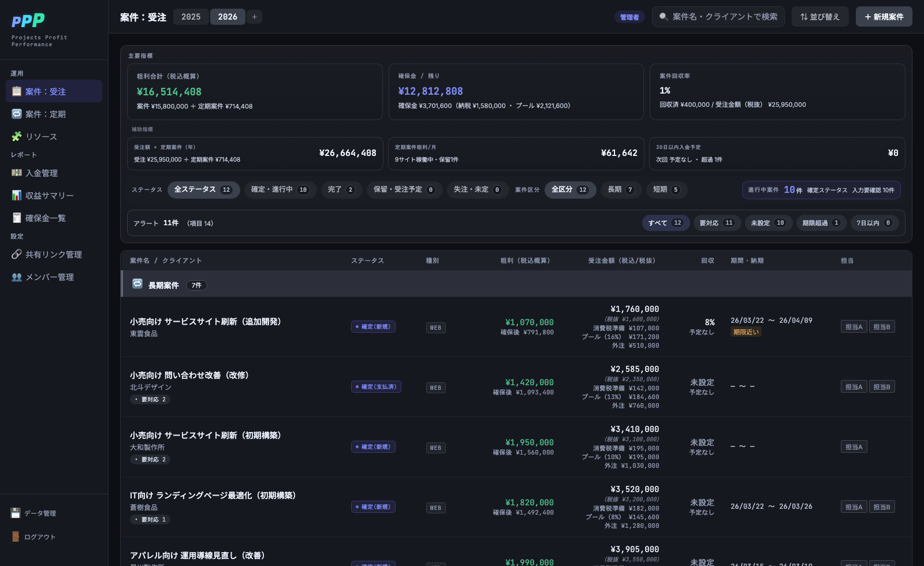Open 収益サマリー chart icon
The height and width of the screenshot is (566, 924).
17,195
